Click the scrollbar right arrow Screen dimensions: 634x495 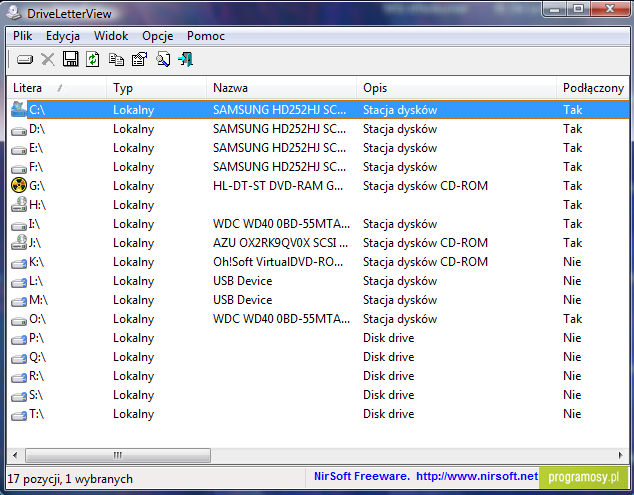click(621, 455)
